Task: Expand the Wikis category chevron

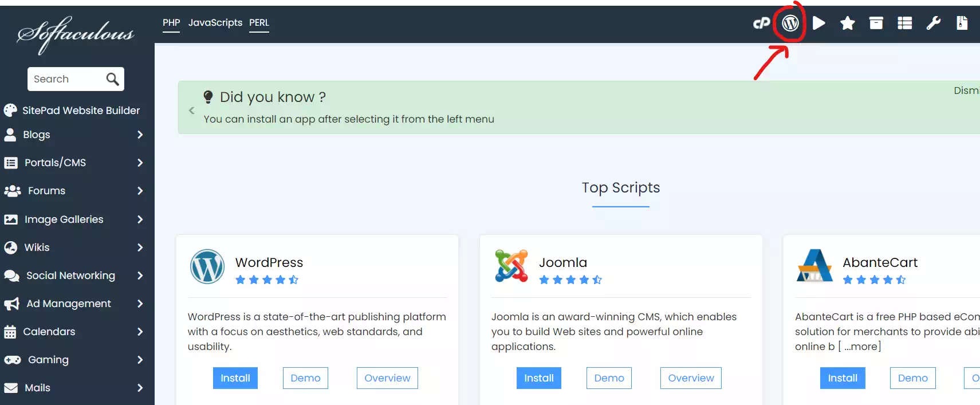Action: click(140, 247)
